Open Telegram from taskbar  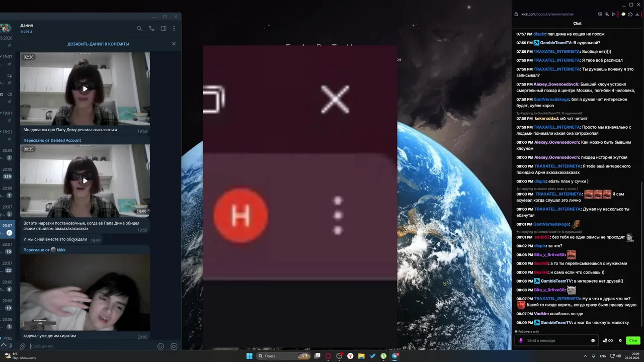[x=394, y=356]
